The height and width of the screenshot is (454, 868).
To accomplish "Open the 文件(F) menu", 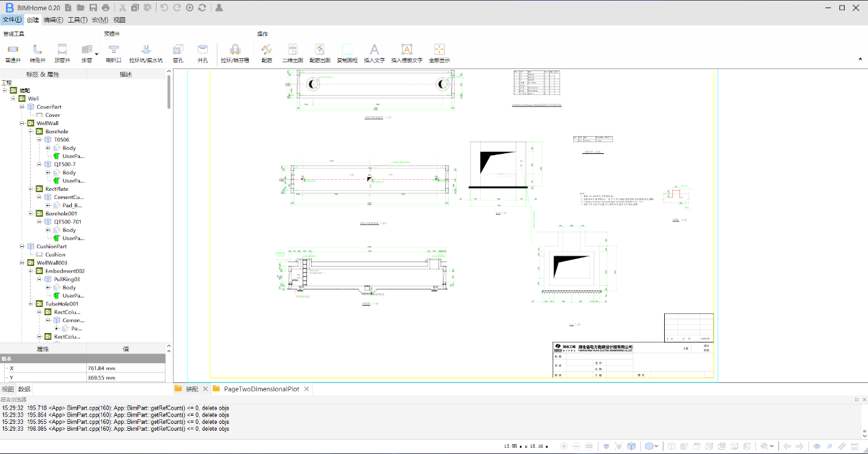I will click(12, 20).
